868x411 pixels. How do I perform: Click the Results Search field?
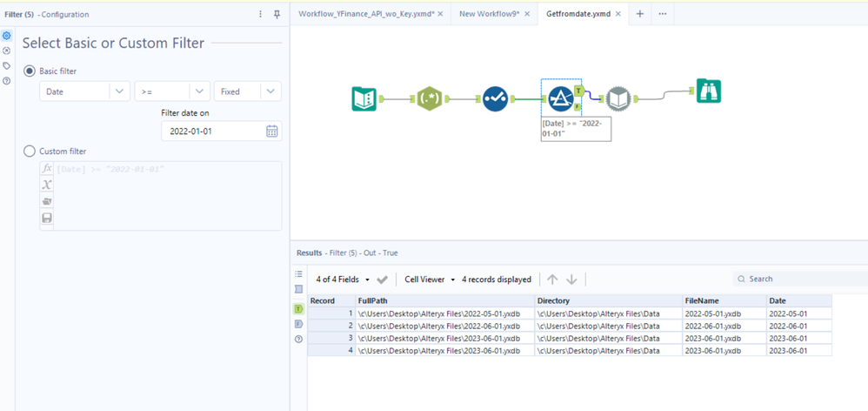point(800,279)
